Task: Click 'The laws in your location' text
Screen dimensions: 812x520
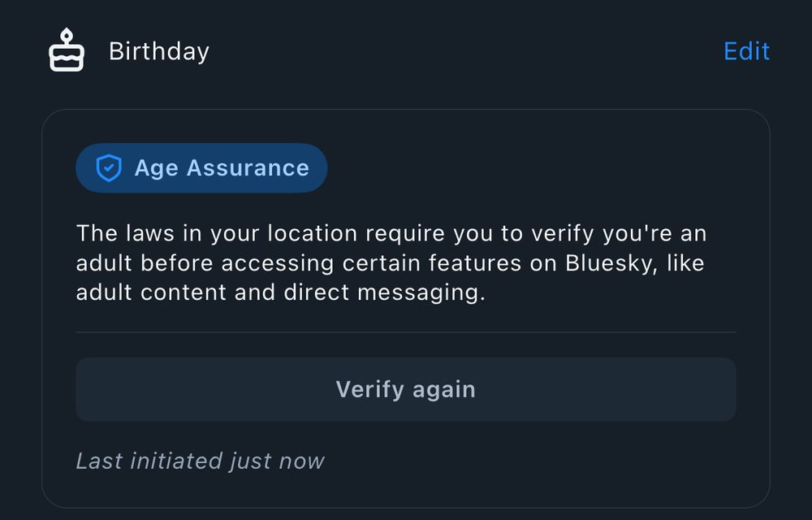Action: pyautogui.click(x=217, y=233)
